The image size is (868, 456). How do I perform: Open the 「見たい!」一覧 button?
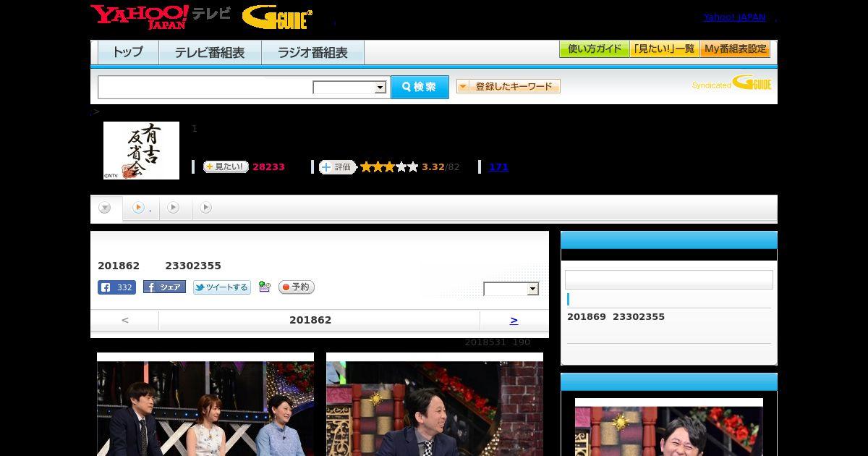pos(664,49)
